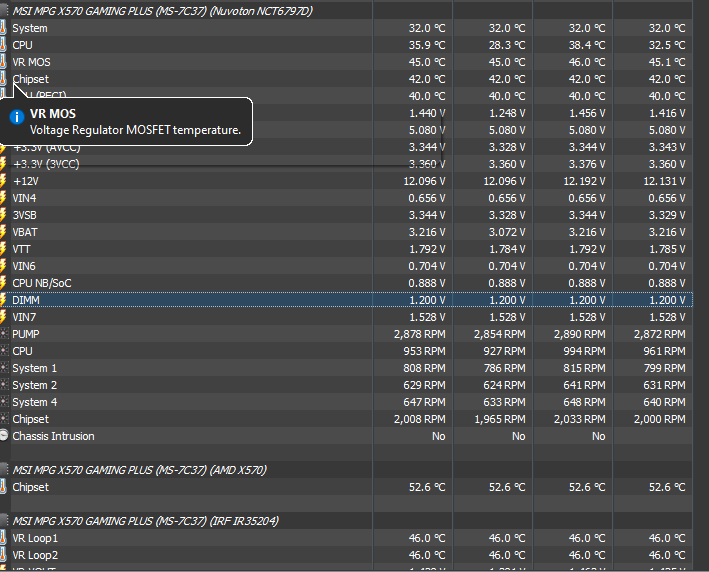Select the highlighted DIMM row label
Image resolution: width=709 pixels, height=572 pixels.
pos(26,300)
